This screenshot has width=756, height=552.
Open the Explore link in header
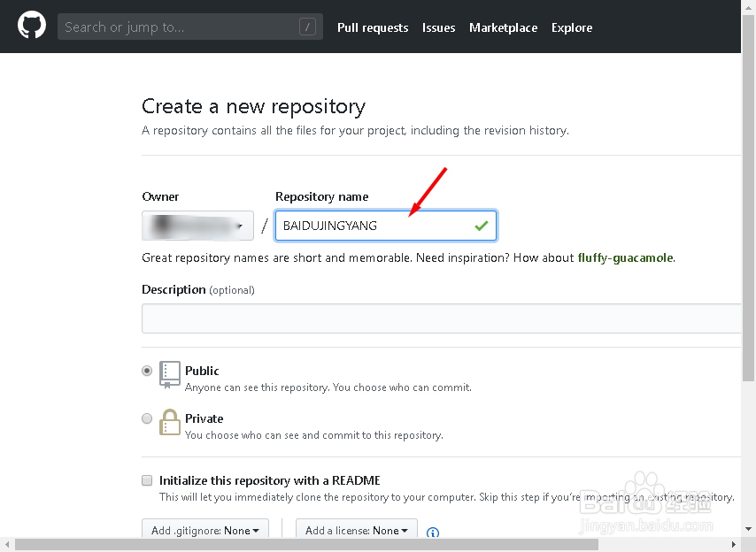point(572,27)
